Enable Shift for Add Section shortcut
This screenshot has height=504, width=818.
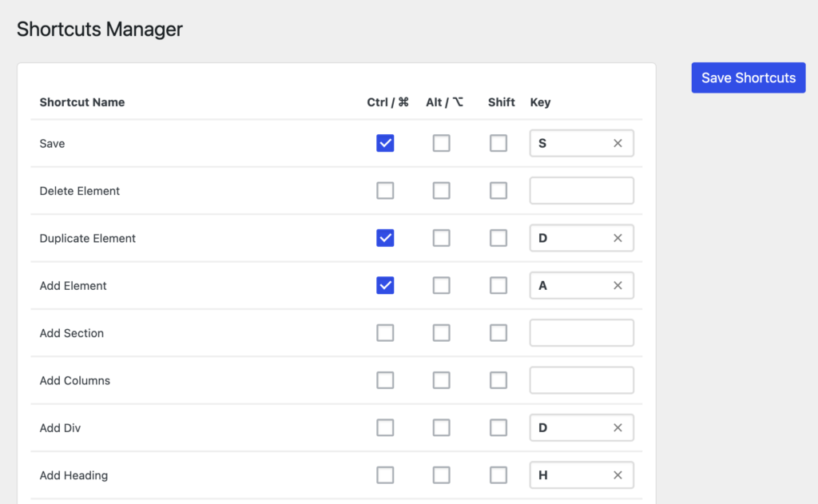click(x=498, y=333)
